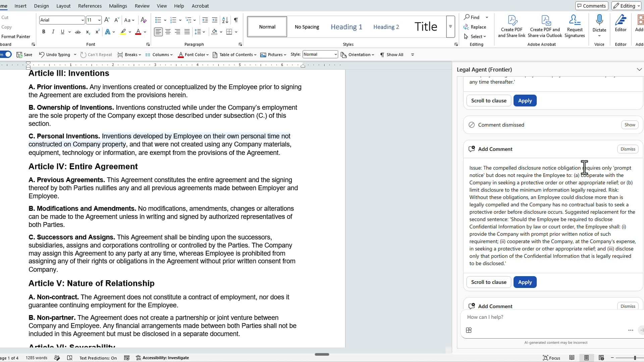The width and height of the screenshot is (644, 362).
Task: Toggle Text Predictions setting
Action: (x=98, y=358)
